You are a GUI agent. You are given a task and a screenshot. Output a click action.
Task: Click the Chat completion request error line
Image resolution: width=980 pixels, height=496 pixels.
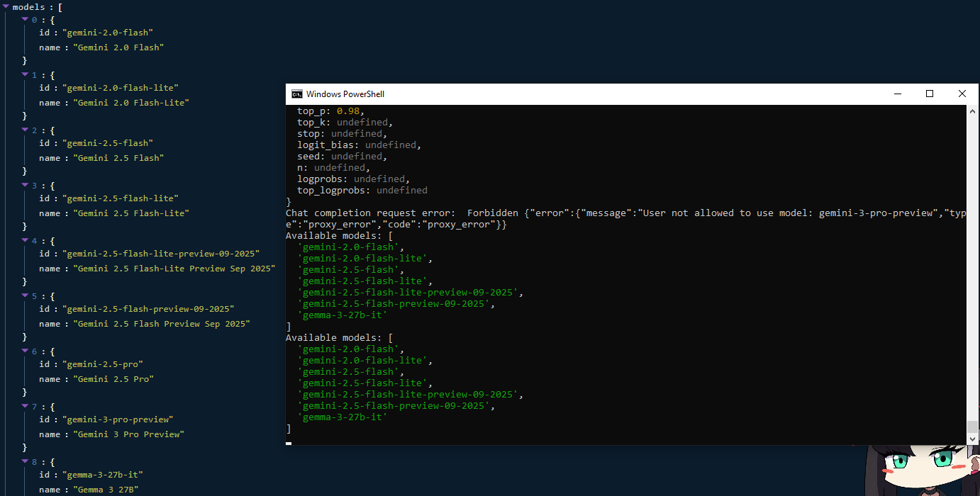[x=625, y=219]
